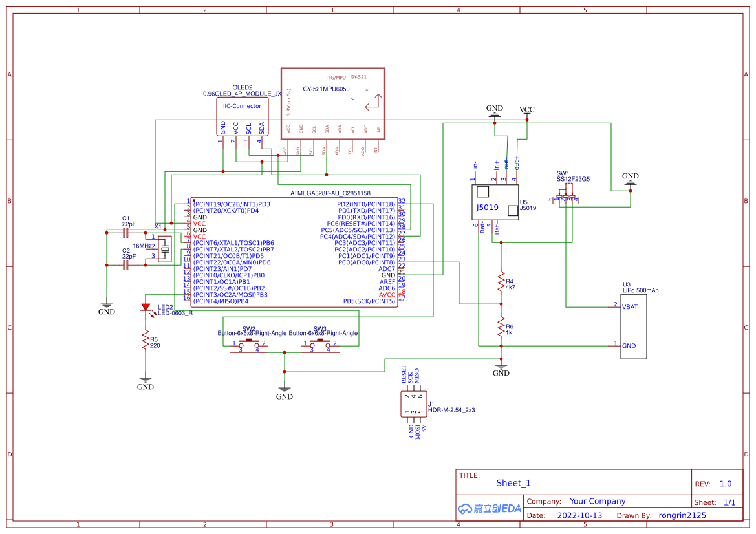Select the GY-521MPU6050 module symbol
This screenshot has height=534, width=756.
(332, 103)
